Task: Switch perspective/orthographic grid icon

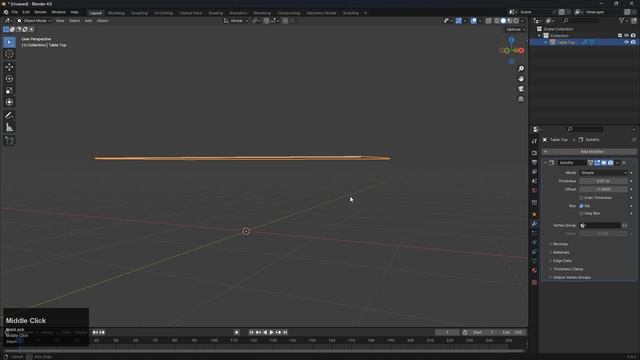Action: coord(521,99)
